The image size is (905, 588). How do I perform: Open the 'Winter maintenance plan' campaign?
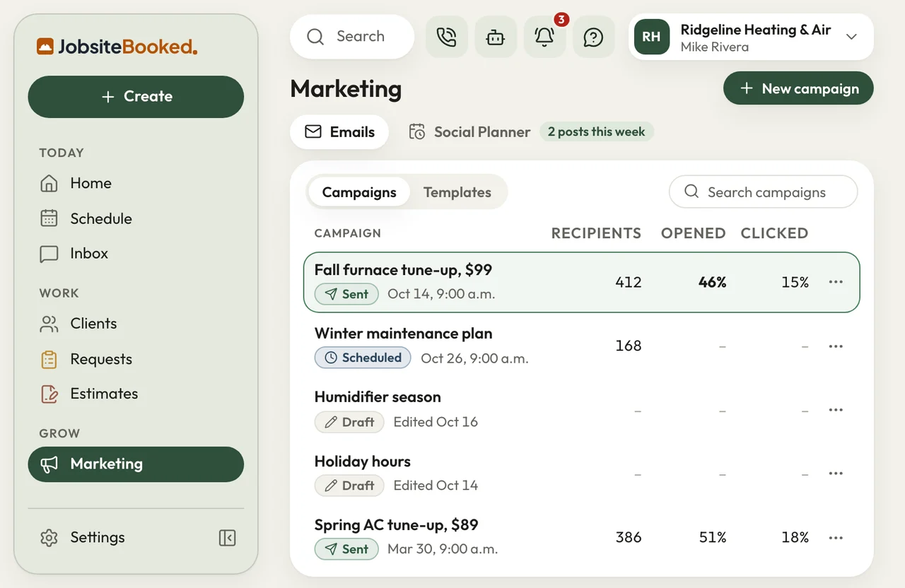[582, 346]
